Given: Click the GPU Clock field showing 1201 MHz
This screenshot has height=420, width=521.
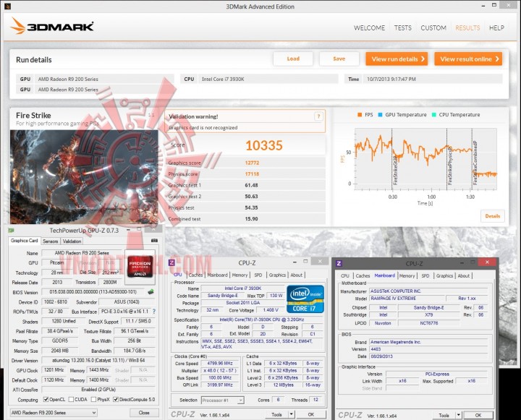Looking at the screenshot, I should (x=54, y=369).
